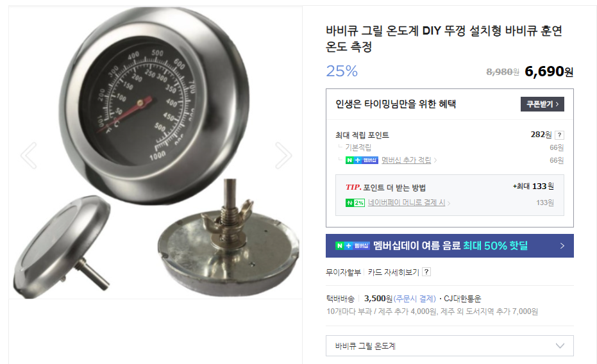Click the question mark next to 카드 자세히보기
This screenshot has height=364, width=597.
(426, 272)
